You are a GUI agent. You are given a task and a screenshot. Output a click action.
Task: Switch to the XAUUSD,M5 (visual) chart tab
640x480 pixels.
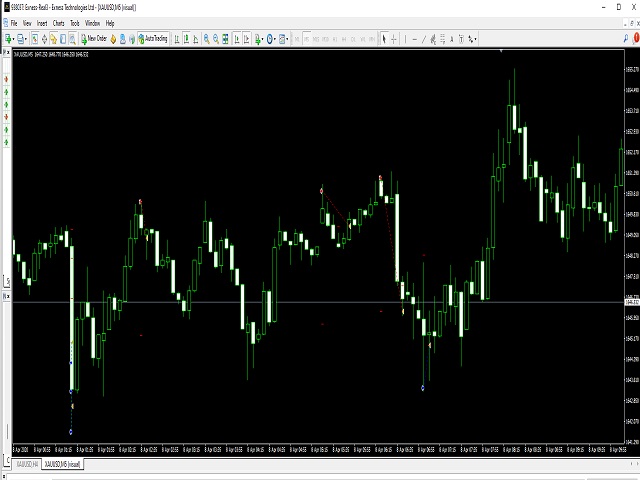[x=62, y=464]
